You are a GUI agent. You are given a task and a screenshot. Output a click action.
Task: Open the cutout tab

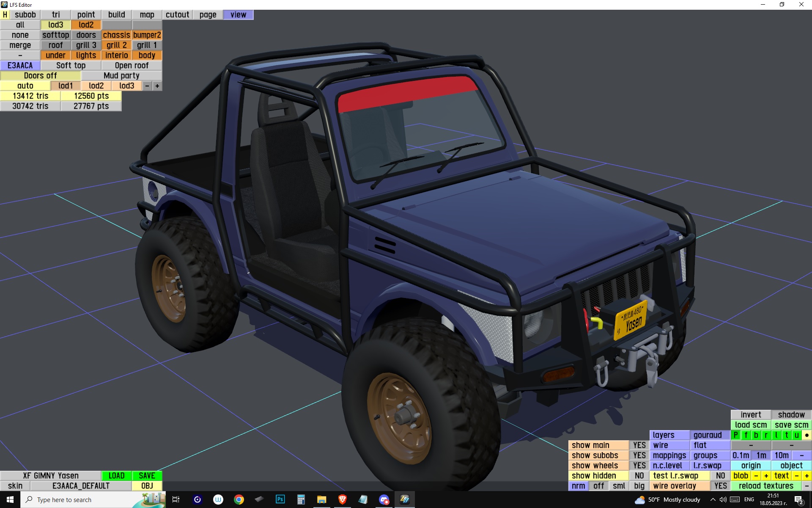177,15
